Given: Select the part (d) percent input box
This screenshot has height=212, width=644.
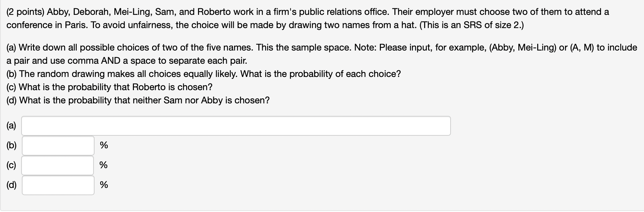Looking at the screenshot, I should 58,185.
